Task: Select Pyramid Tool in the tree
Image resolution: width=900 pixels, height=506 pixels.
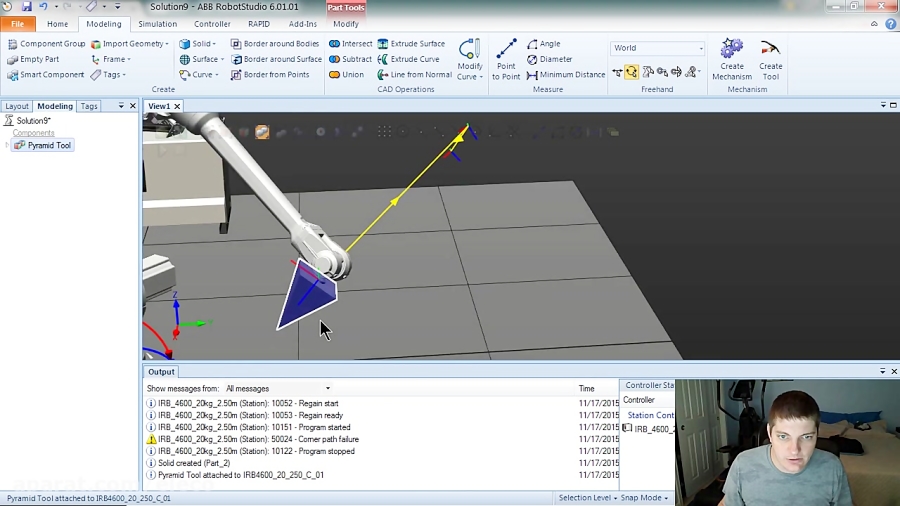Action: (43, 145)
